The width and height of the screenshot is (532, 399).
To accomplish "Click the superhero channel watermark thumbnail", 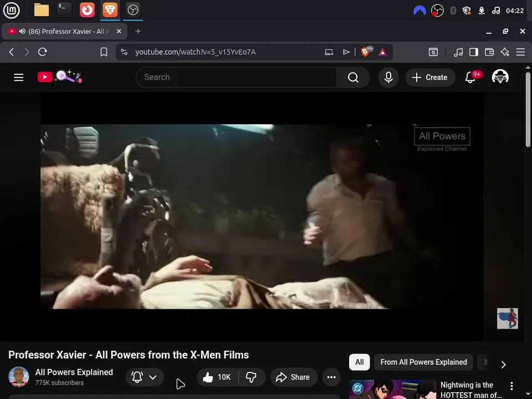I will click(507, 318).
